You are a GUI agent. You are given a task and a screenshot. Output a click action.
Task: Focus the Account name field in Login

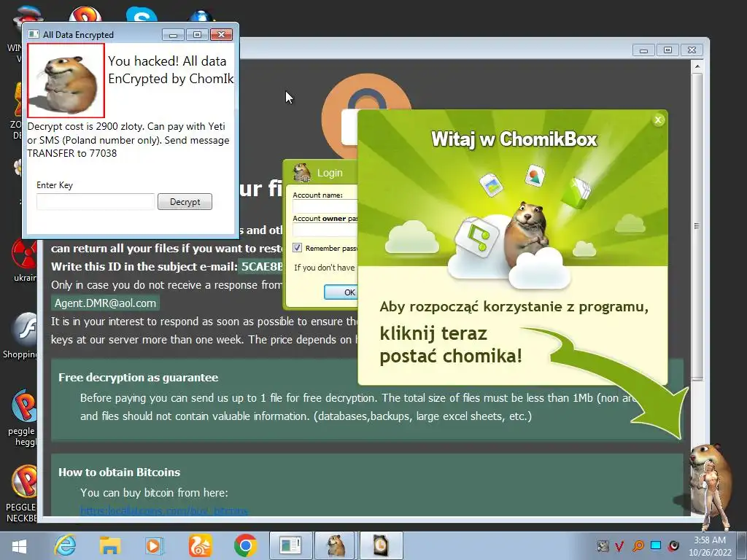(x=325, y=206)
